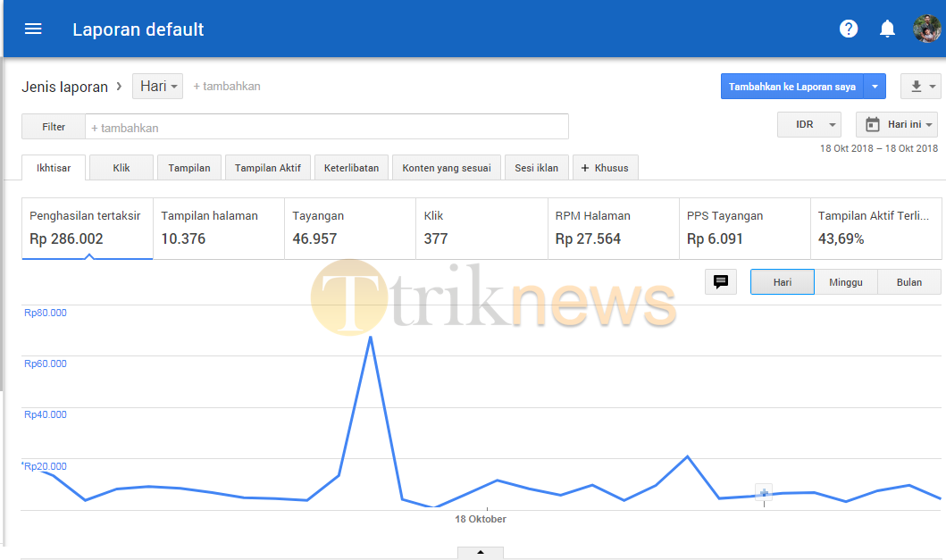Select the Penghasilan tertaksir metric card

click(88, 229)
